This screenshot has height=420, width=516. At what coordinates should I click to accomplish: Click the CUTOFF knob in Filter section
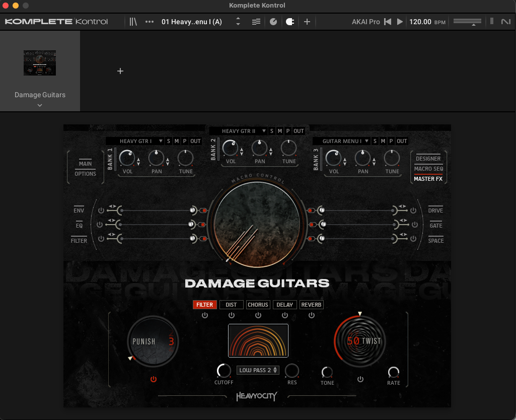[224, 371]
